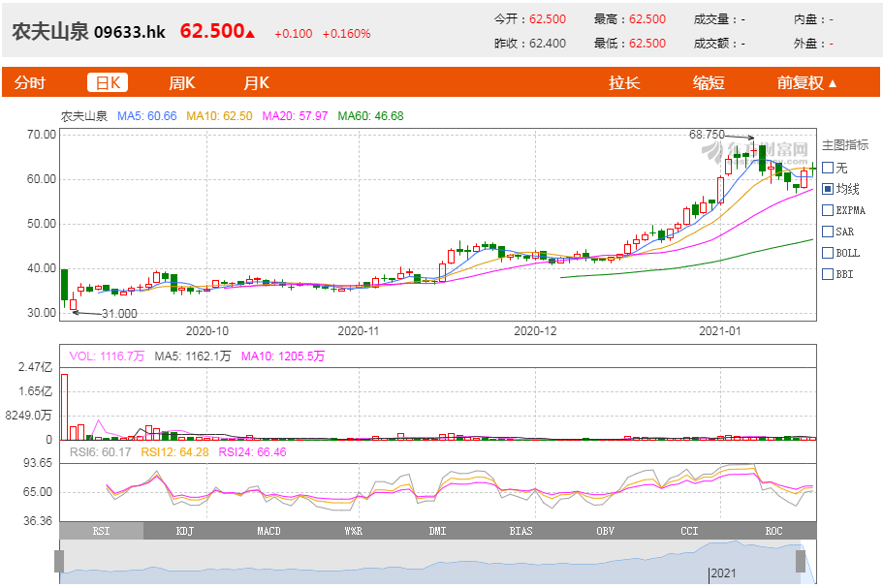Switch to the W%R sub-indicator tab
Screen dimensions: 883x588
pos(353,531)
